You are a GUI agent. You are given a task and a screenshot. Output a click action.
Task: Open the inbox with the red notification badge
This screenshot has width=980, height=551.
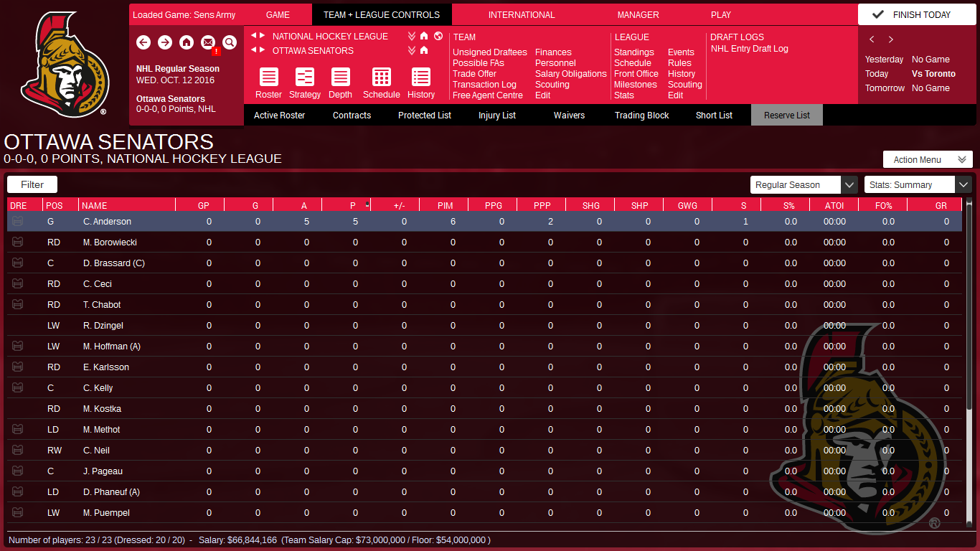[x=208, y=42]
